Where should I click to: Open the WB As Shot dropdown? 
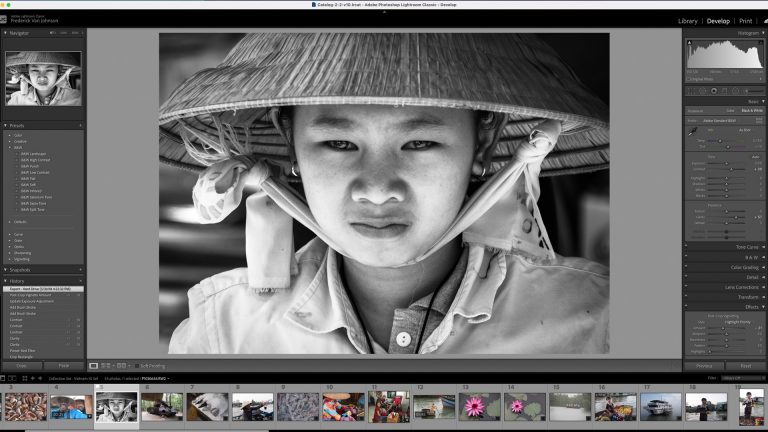[746, 130]
